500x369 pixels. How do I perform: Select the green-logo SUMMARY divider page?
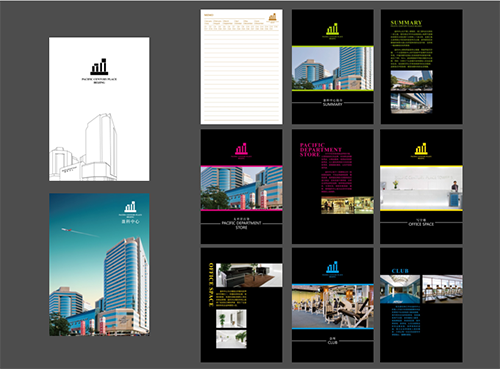333,67
